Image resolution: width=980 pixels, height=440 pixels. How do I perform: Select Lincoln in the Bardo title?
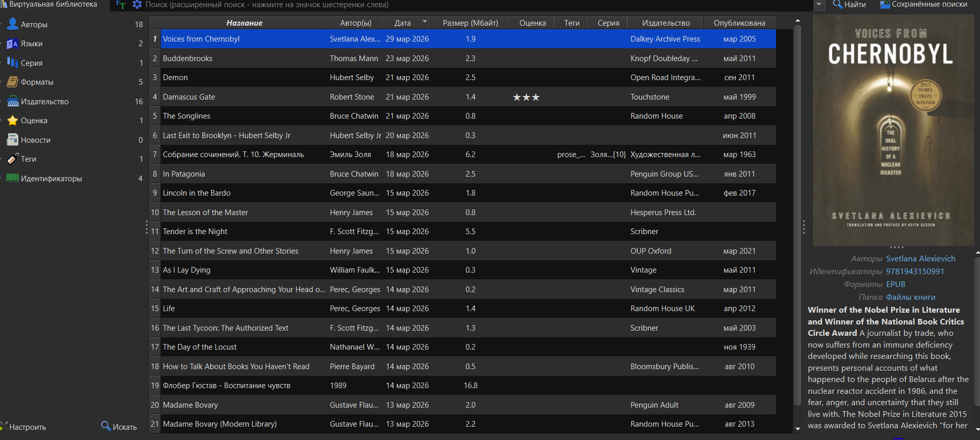[x=197, y=193]
